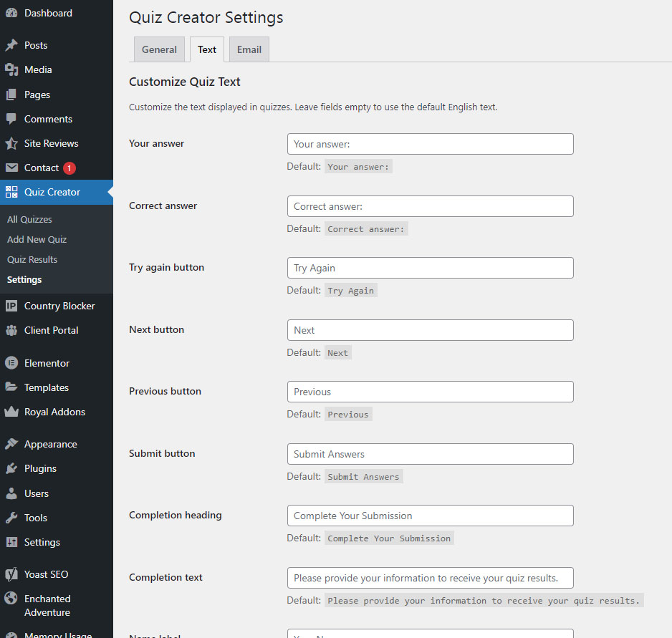Click the Royal Addons crown icon
The width and height of the screenshot is (672, 638).
(11, 412)
